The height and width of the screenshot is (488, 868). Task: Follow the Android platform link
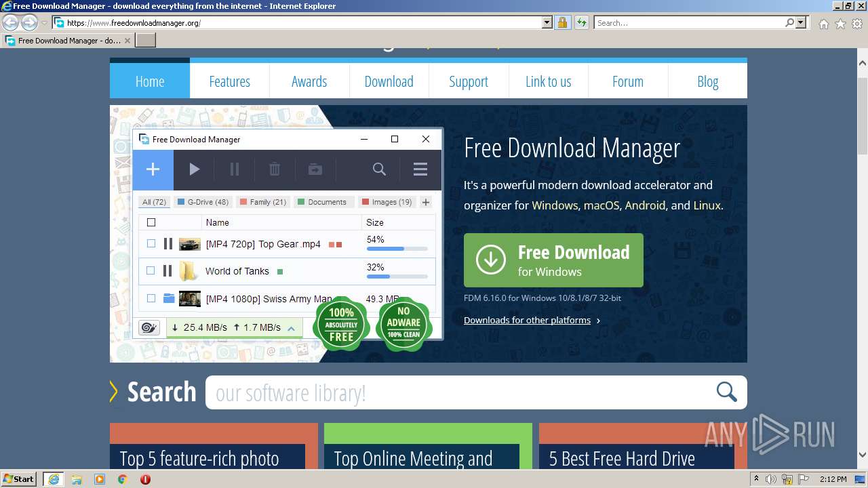tap(645, 205)
